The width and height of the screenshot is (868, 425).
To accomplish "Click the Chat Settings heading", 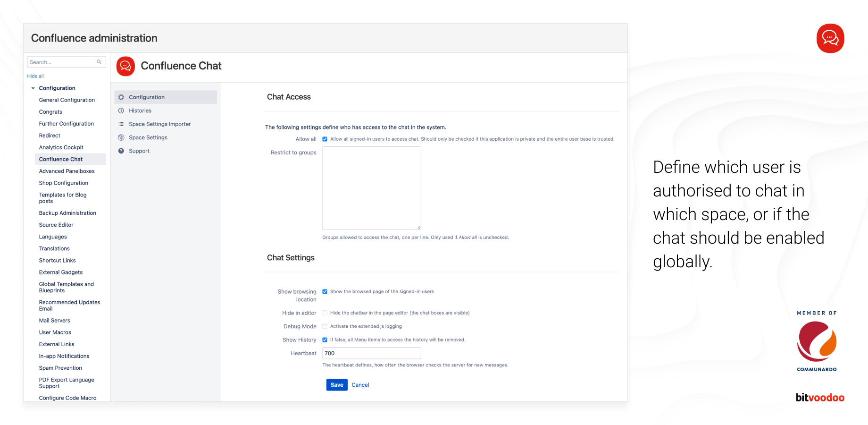I will tap(291, 258).
